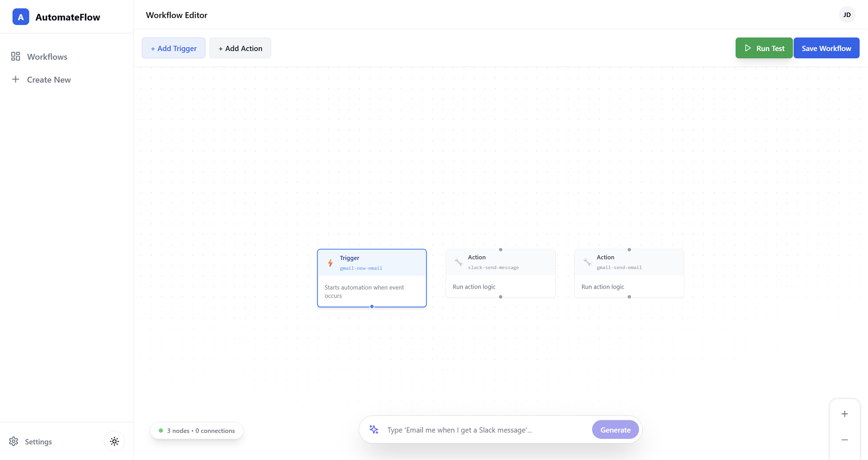Zoom in using the plus control
This screenshot has height=460, width=868.
tap(844, 413)
